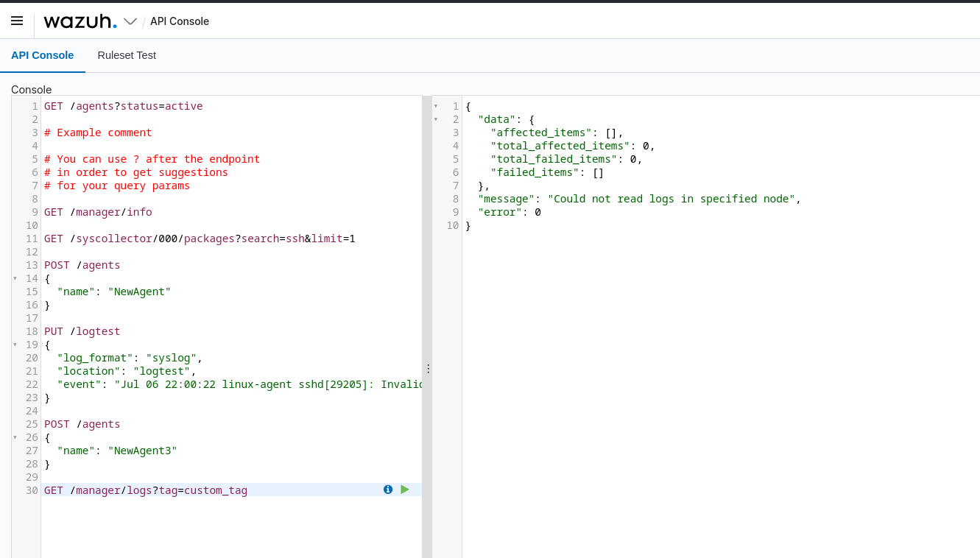Select the API Console tab
The width and height of the screenshot is (980, 558).
click(x=42, y=55)
